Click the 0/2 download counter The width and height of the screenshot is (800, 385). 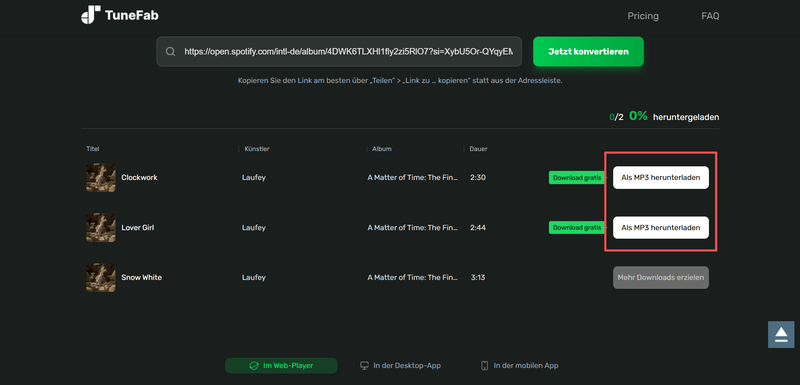point(616,117)
